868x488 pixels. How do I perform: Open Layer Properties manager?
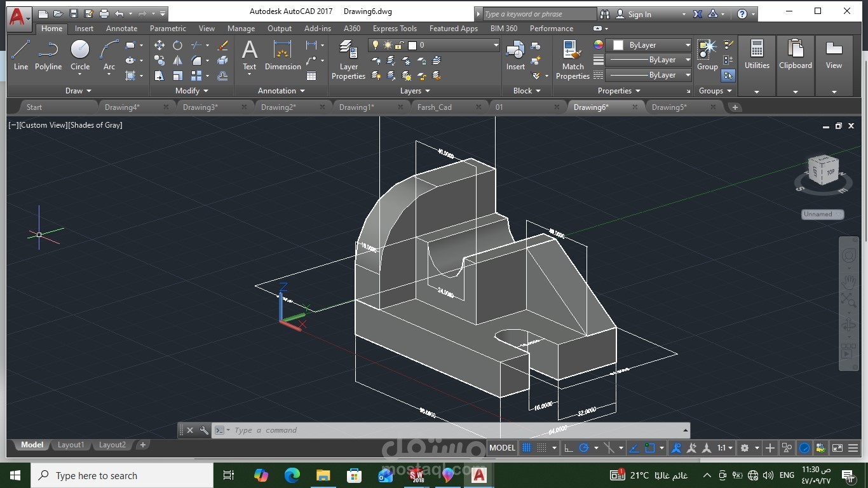click(x=348, y=60)
